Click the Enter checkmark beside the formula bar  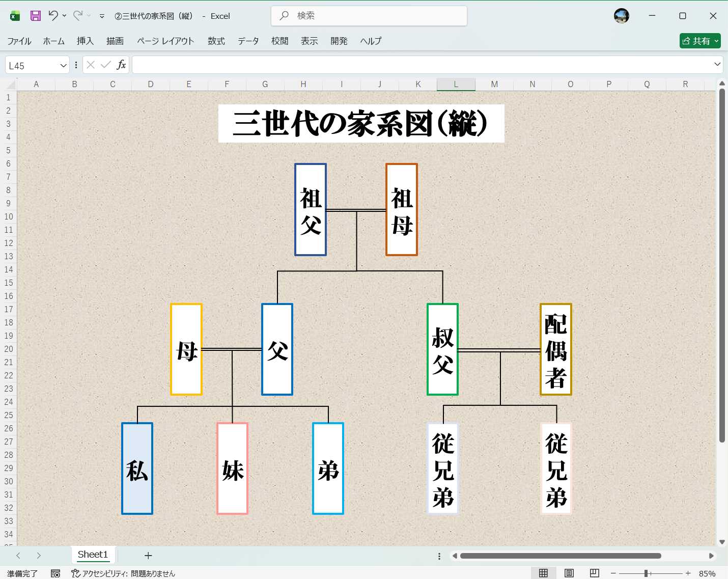click(x=105, y=65)
